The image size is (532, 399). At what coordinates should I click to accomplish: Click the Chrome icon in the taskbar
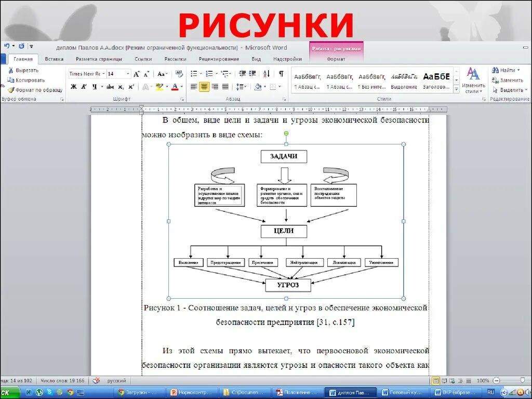coord(70,393)
